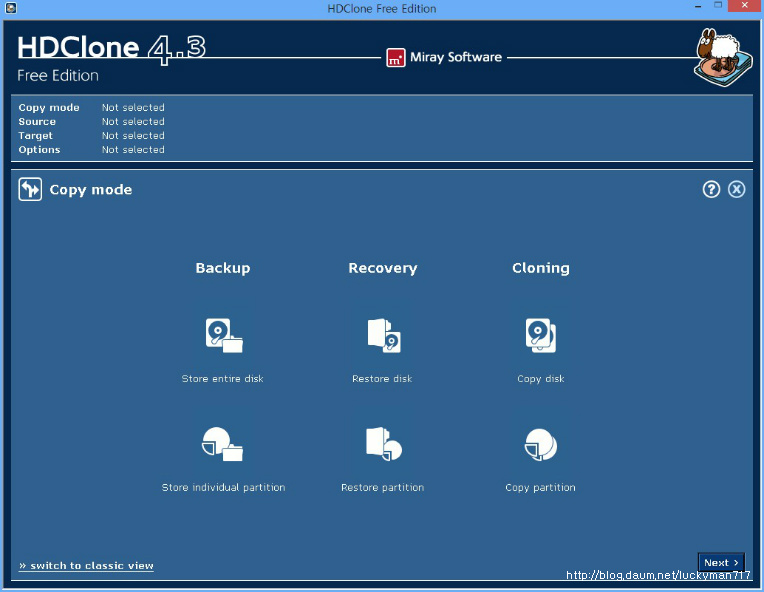Click the Miray Software red logo
764x592 pixels.
point(396,57)
